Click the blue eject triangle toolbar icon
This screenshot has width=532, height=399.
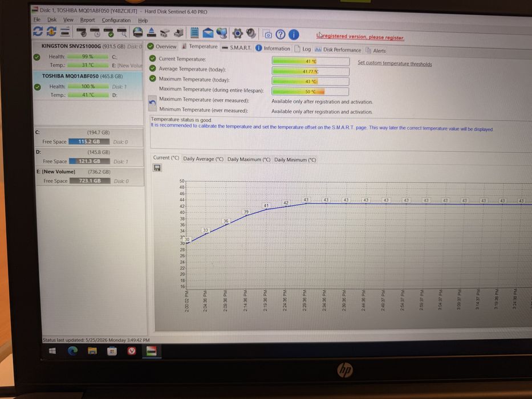(151, 32)
